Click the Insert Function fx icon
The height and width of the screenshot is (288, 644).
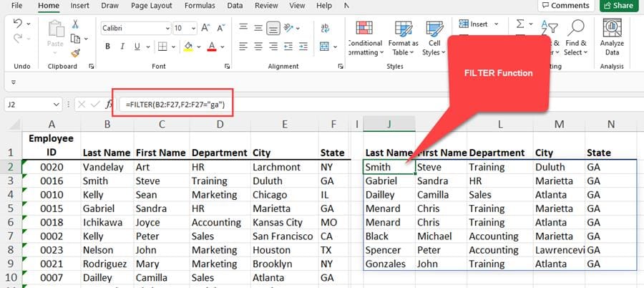(x=109, y=105)
